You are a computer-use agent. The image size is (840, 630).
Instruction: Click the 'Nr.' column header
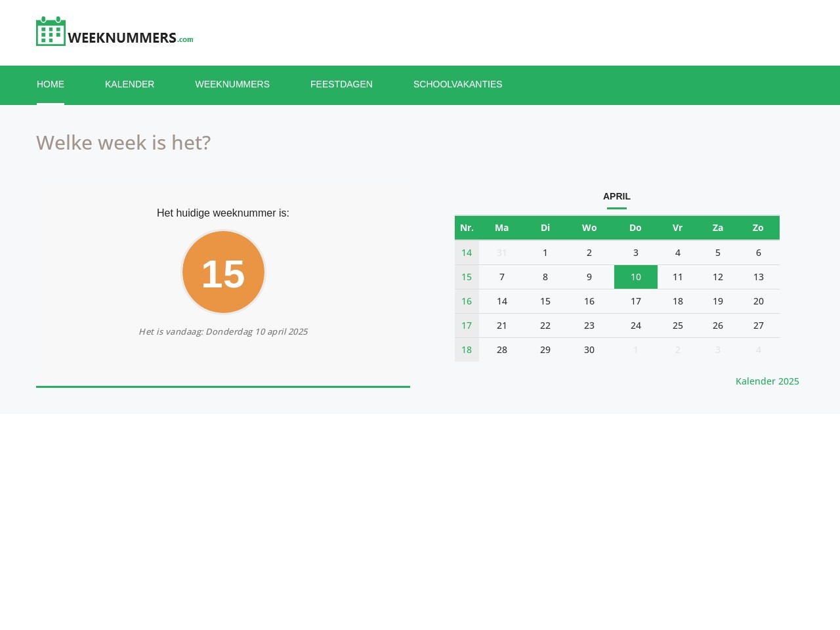[x=467, y=228]
